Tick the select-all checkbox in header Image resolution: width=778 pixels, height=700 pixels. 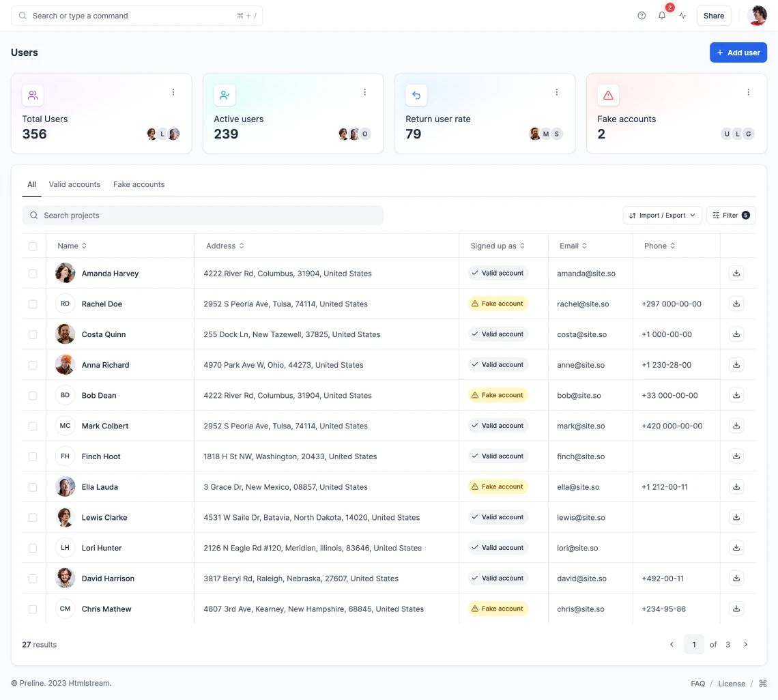[33, 246]
